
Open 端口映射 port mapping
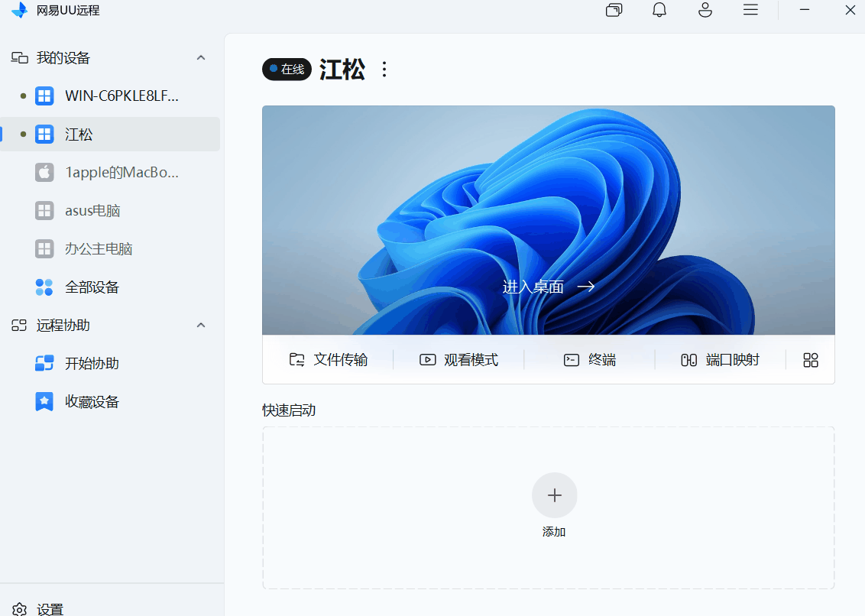[720, 360]
